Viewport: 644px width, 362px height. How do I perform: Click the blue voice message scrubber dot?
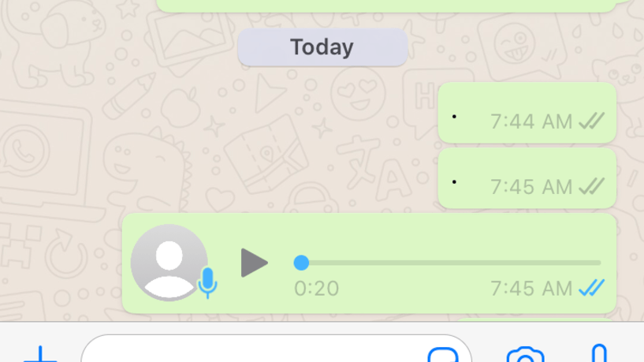coord(301,263)
